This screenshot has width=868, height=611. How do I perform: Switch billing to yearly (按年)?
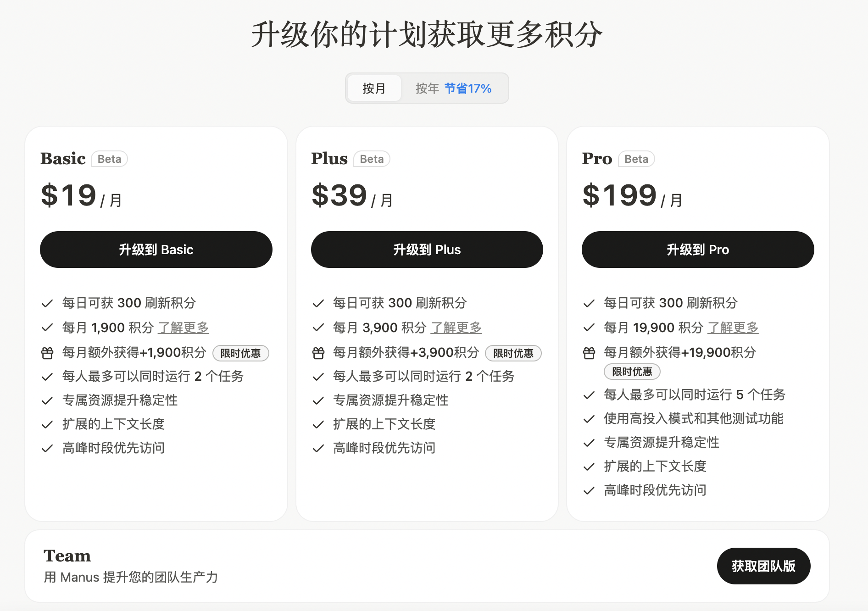tap(427, 89)
